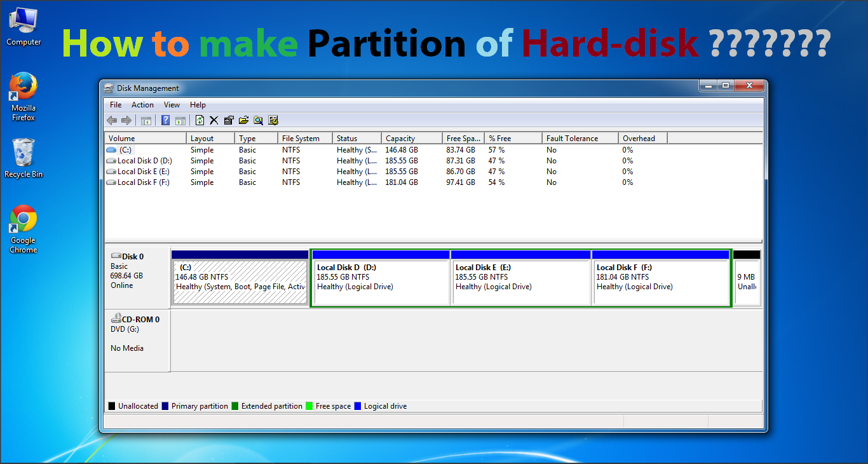868x464 pixels.
Task: Click the Forward navigation arrow on toolbar
Action: [126, 120]
